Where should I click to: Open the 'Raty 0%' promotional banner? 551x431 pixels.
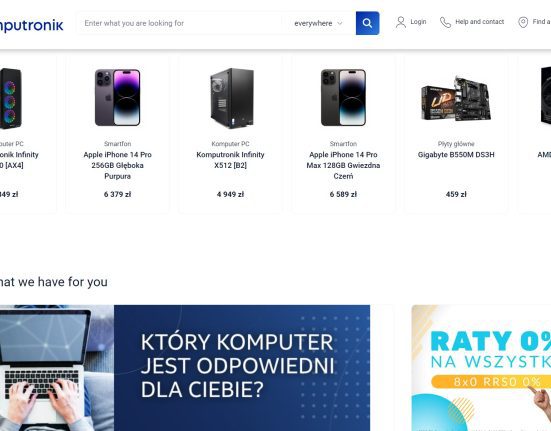tap(481, 368)
